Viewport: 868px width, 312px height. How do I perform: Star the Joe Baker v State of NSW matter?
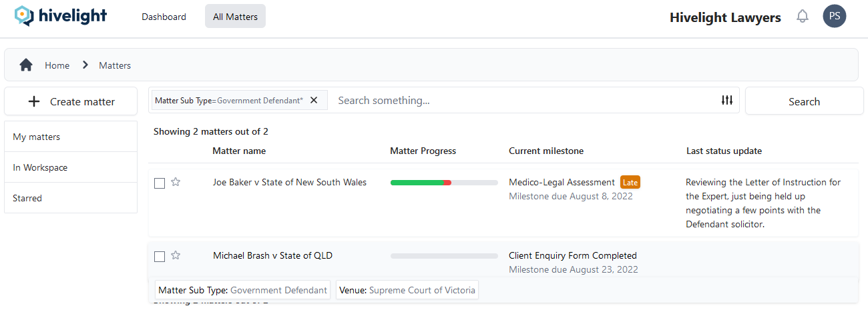[x=176, y=182]
